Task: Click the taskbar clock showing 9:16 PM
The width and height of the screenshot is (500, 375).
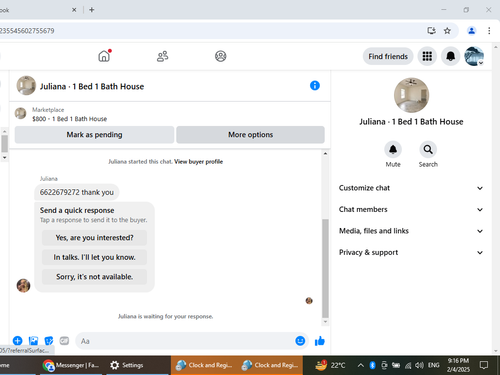Action: (458, 365)
